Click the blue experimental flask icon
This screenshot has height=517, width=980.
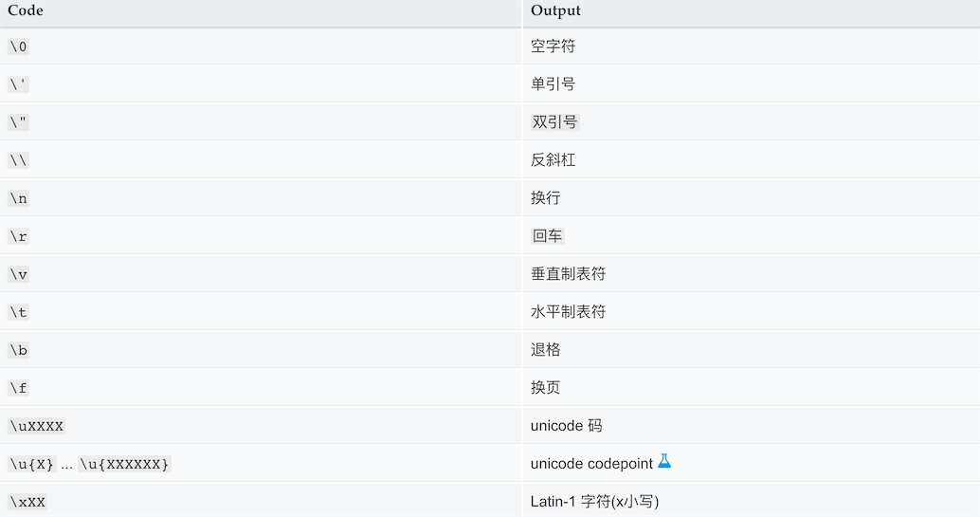664,461
